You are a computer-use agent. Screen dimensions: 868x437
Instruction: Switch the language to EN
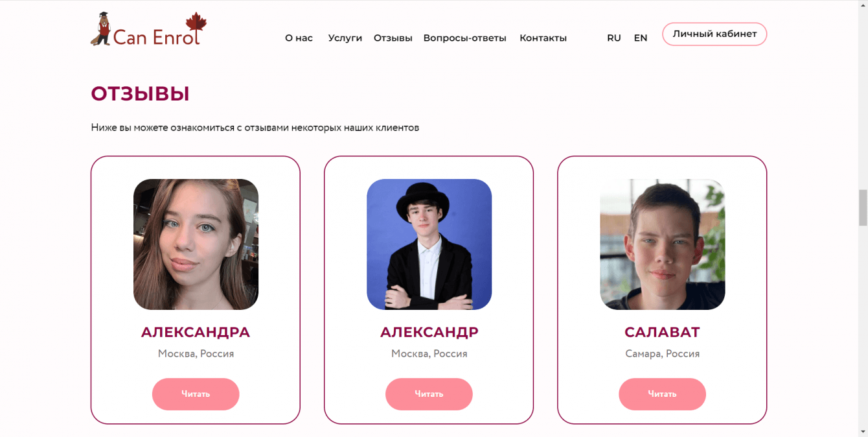640,38
